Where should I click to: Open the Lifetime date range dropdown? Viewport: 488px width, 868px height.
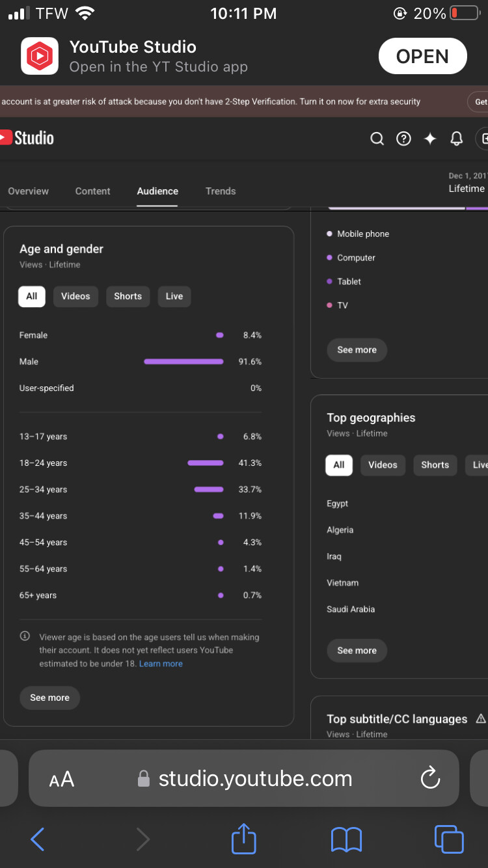click(467, 183)
